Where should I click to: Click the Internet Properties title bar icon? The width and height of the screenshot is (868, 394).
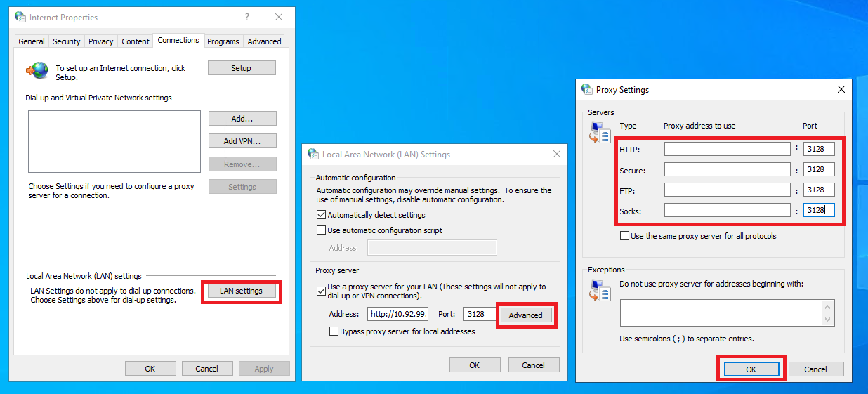point(20,17)
